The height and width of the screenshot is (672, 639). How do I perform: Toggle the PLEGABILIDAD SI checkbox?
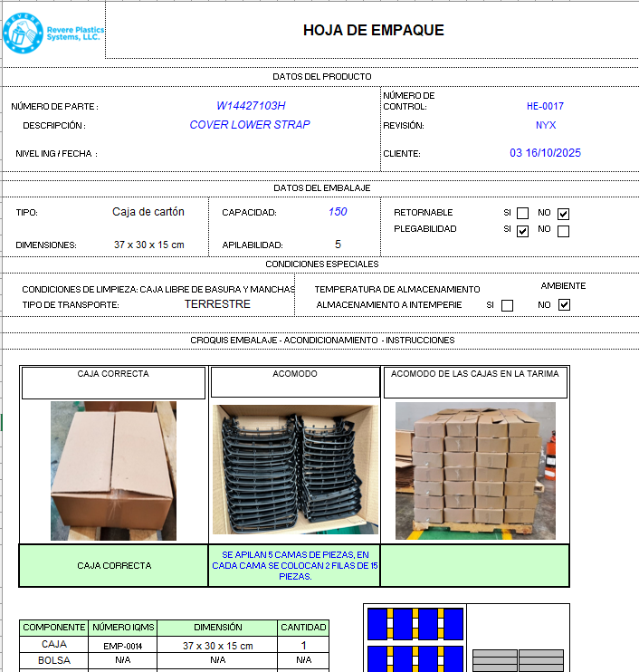(x=522, y=231)
